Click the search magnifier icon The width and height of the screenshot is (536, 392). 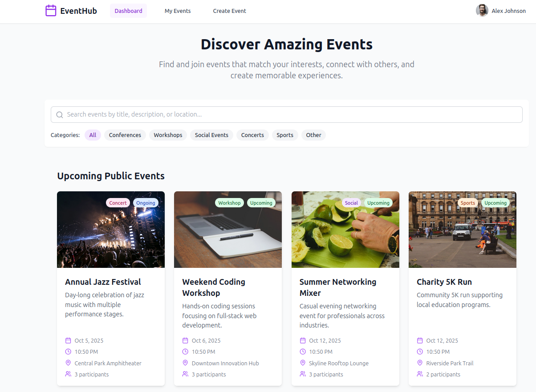click(60, 115)
